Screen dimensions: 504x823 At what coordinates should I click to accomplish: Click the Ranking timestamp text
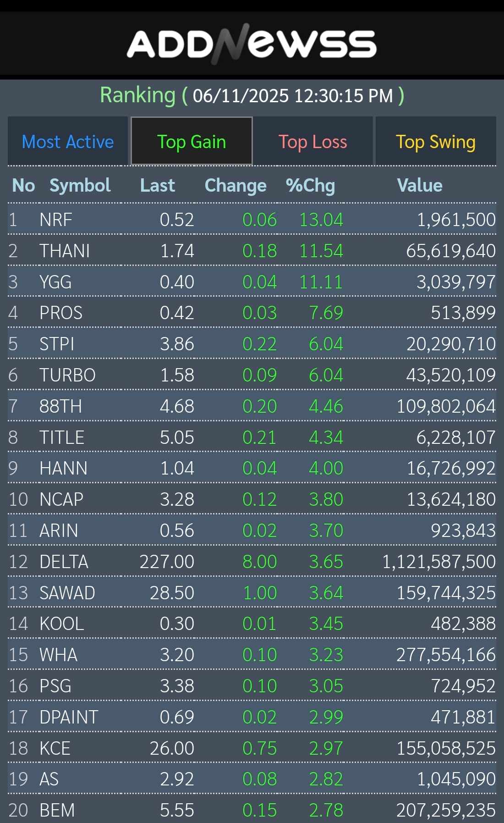293,96
